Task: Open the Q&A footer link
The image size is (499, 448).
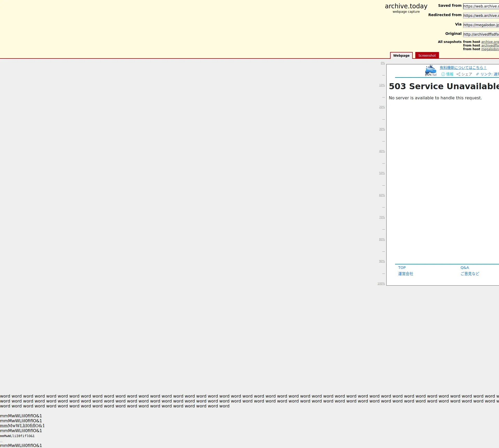Action: pyautogui.click(x=465, y=268)
